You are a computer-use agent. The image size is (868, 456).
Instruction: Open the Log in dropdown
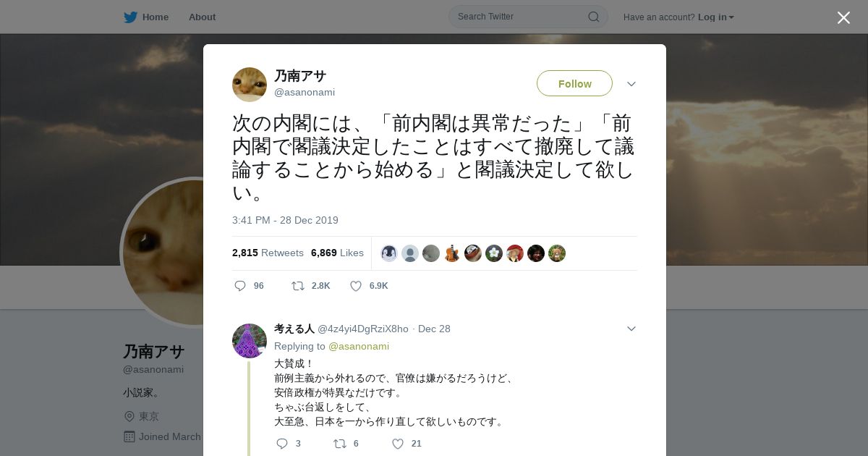click(x=715, y=17)
